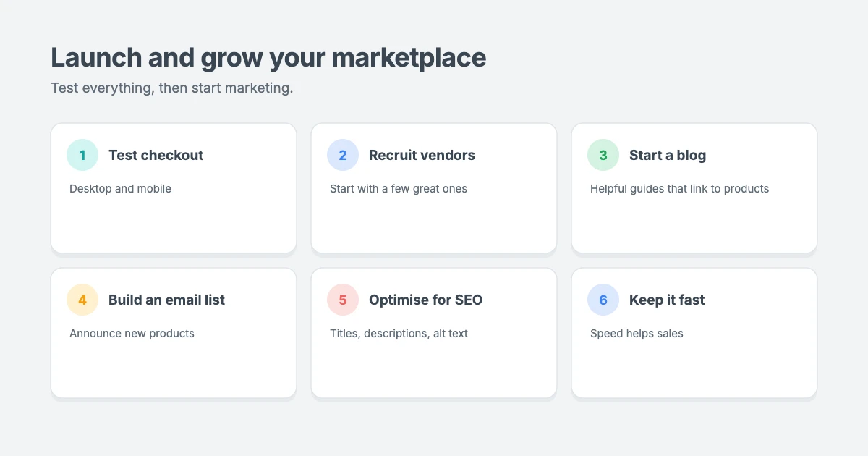Select the 'Optimise for SEO' title
The height and width of the screenshot is (456, 868).
[x=425, y=300]
